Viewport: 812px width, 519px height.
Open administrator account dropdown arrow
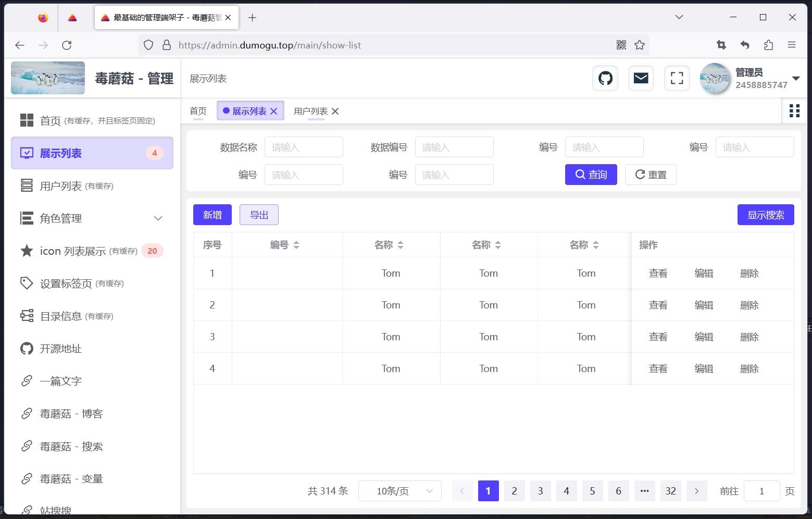pos(796,79)
